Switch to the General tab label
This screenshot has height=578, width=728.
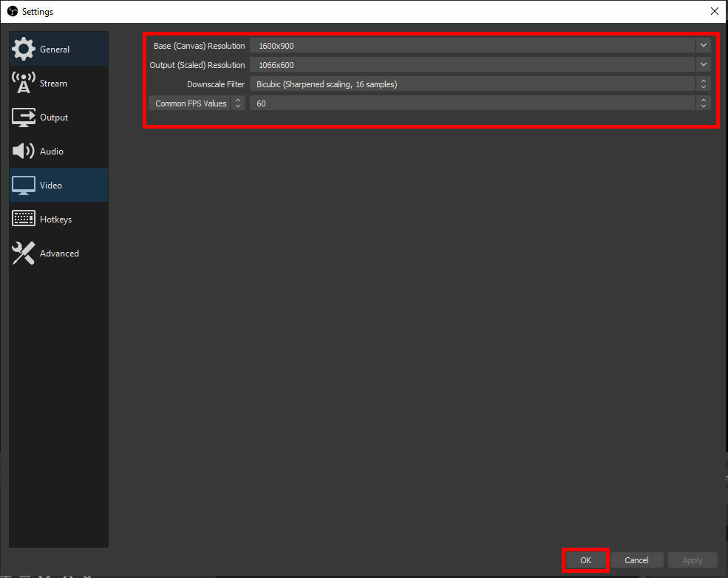coord(55,50)
